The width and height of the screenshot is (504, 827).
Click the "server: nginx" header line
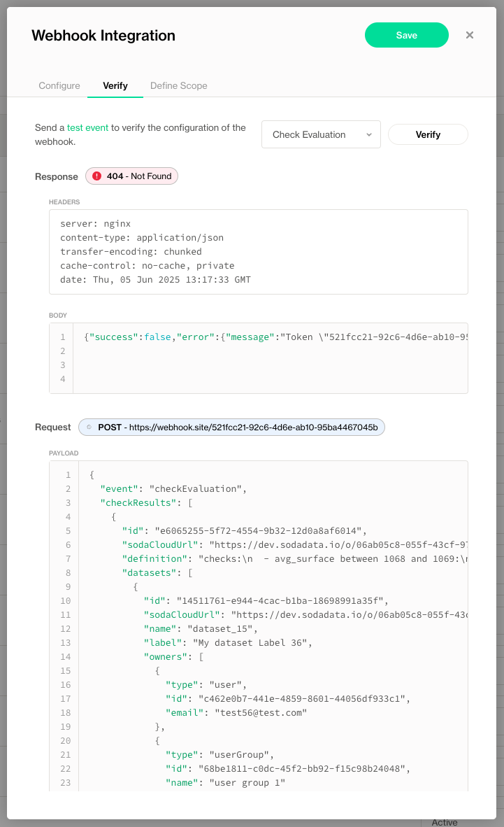point(95,224)
